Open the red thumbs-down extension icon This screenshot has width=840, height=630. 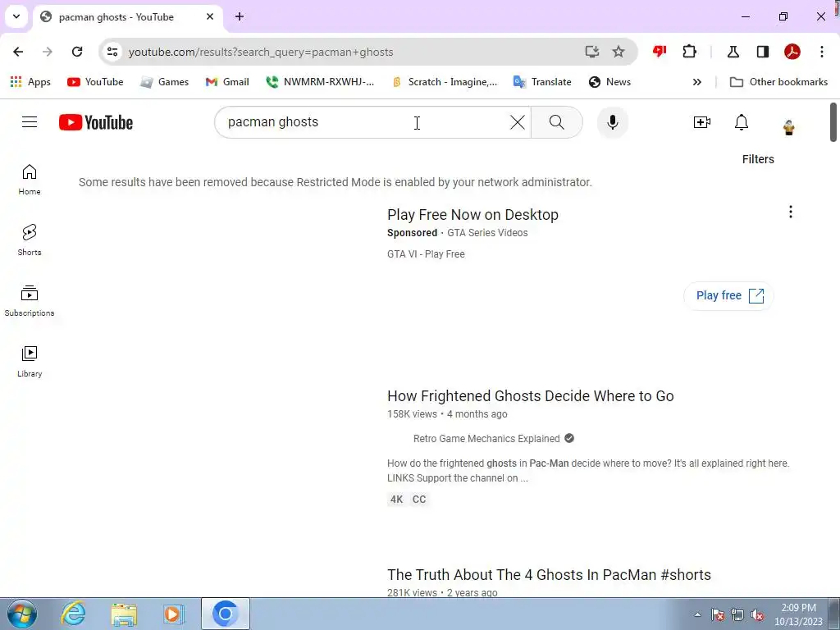(660, 52)
